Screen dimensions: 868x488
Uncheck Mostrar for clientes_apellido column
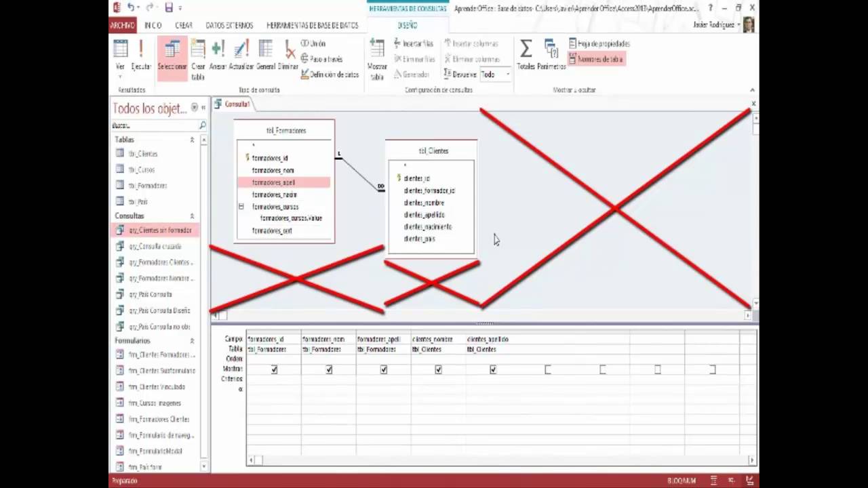[493, 369]
